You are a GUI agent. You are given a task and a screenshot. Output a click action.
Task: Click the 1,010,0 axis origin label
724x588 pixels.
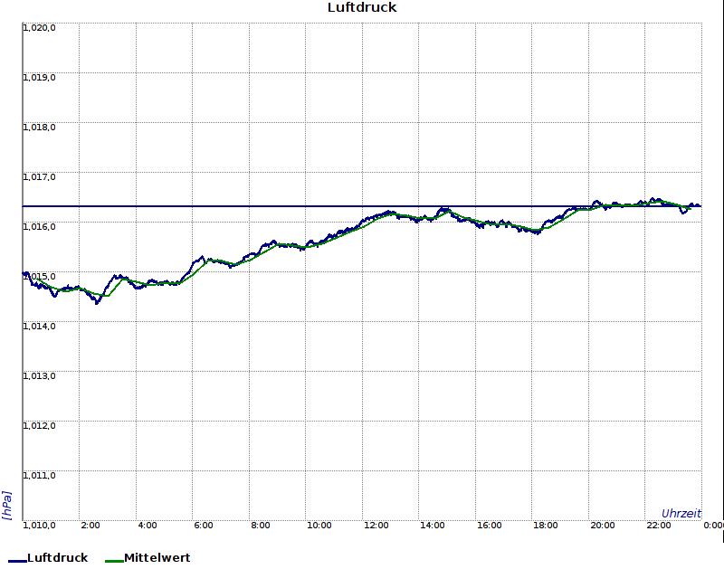click(39, 526)
